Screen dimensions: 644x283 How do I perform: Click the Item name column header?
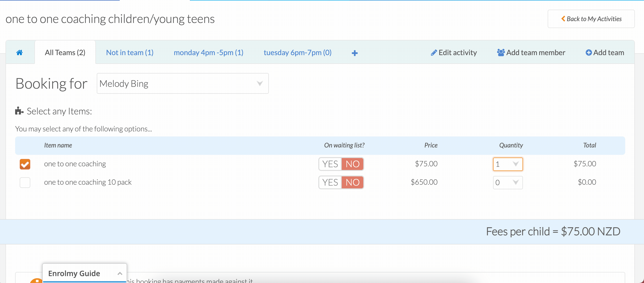pyautogui.click(x=58, y=145)
